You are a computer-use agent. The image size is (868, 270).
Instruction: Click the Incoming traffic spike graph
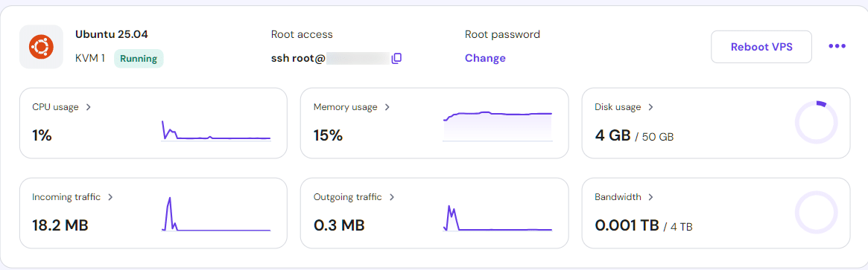point(216,213)
